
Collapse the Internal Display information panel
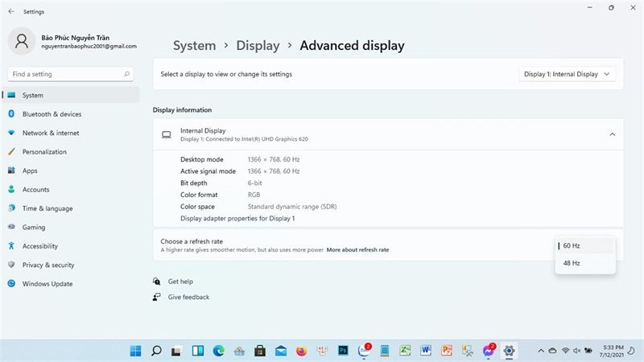[x=612, y=134]
